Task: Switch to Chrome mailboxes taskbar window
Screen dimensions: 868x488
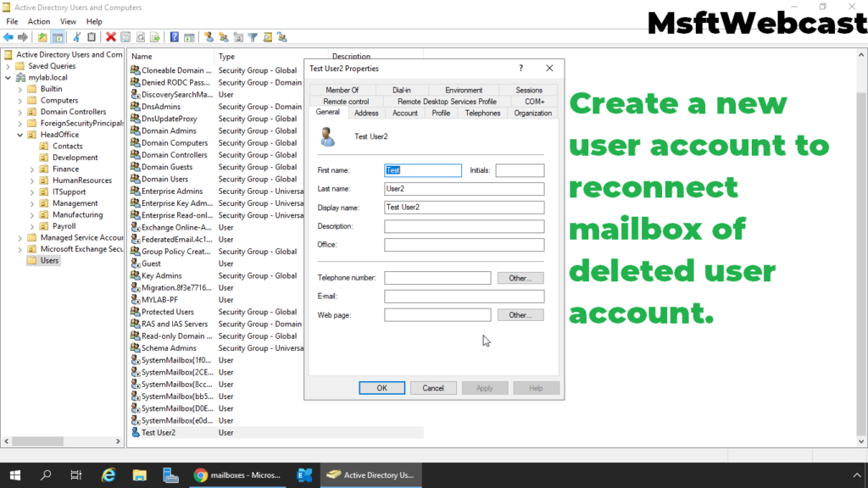Action: point(237,474)
